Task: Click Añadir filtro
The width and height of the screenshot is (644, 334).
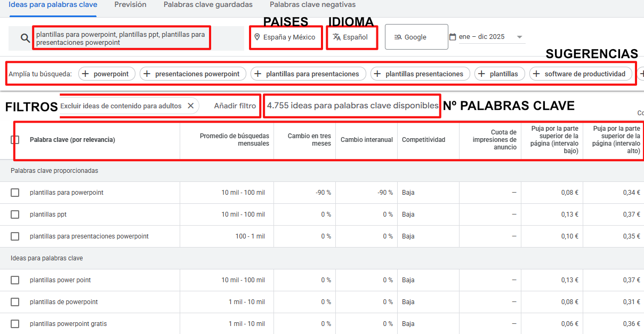Action: pos(235,106)
